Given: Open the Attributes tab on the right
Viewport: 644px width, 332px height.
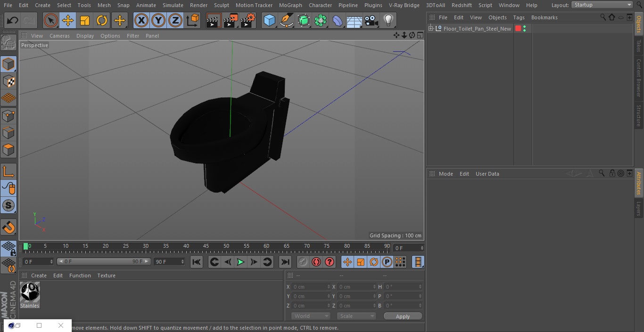Looking at the screenshot, I should click(639, 183).
